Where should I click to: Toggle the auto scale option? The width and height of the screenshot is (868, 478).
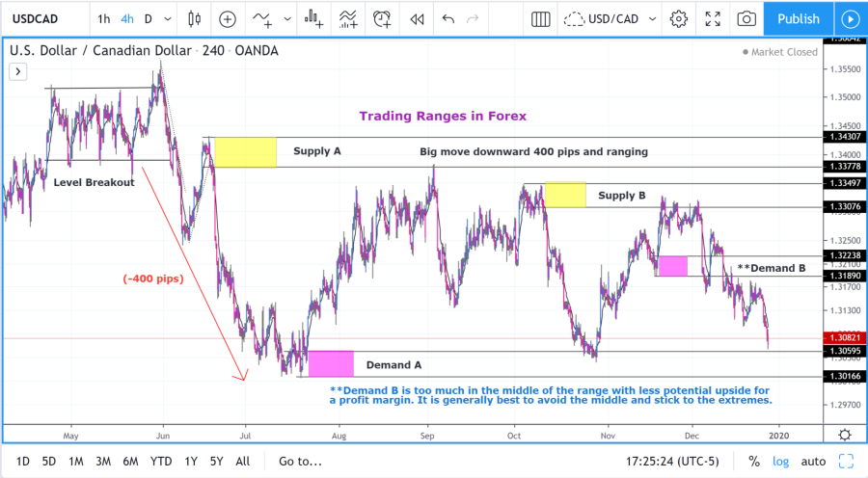(813, 462)
